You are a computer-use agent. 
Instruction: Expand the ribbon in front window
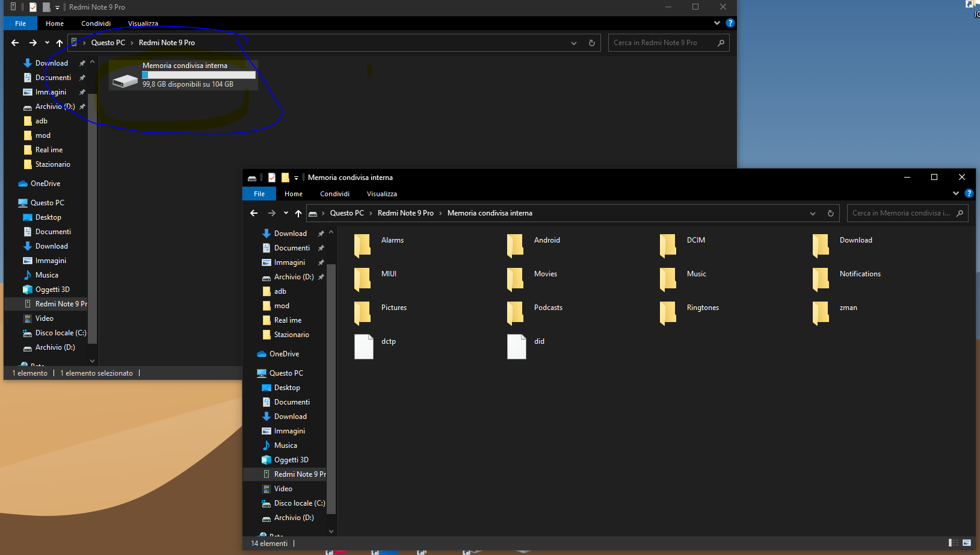(956, 193)
